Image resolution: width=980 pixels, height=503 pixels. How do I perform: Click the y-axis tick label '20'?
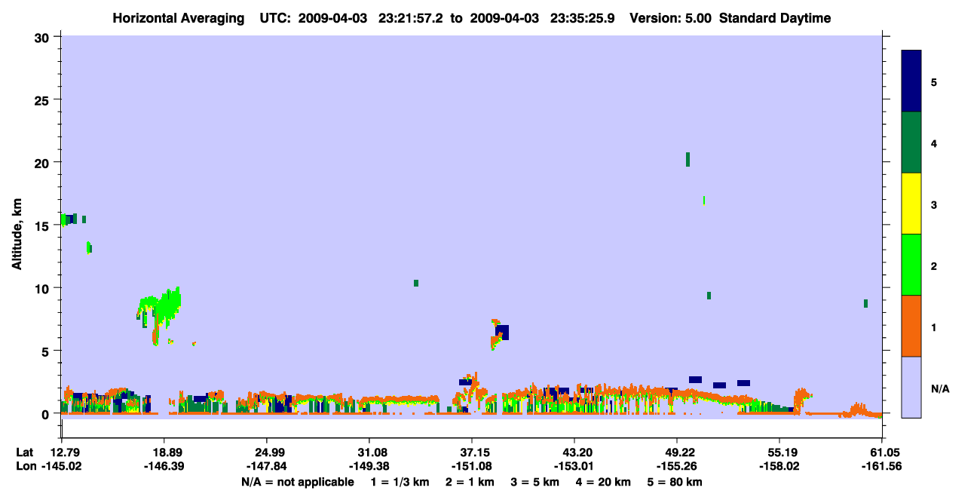pos(44,163)
